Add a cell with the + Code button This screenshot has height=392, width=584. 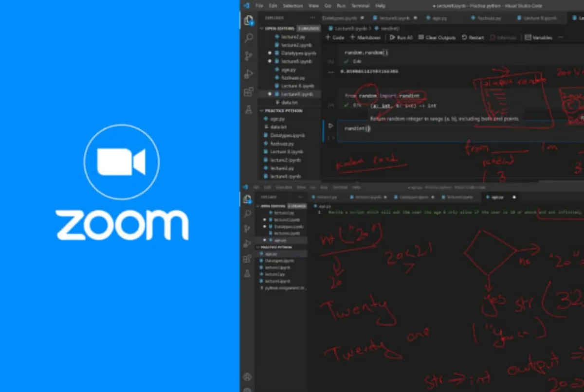[x=335, y=37]
